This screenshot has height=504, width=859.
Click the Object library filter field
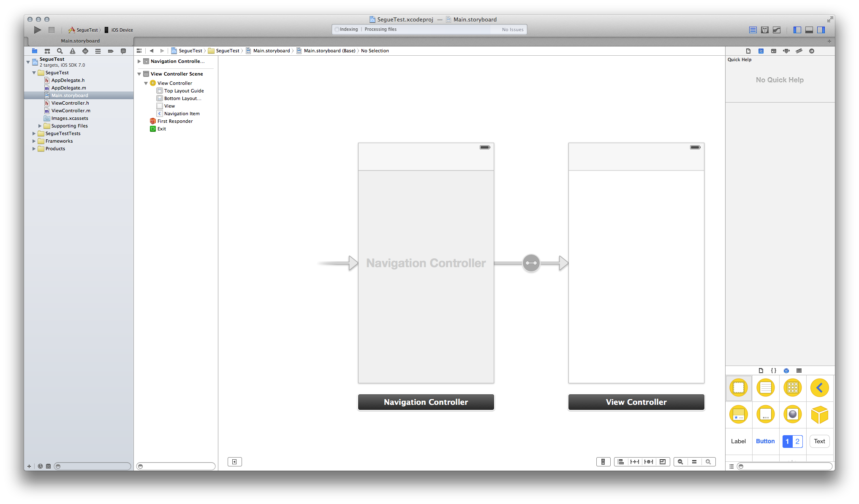(x=785, y=466)
